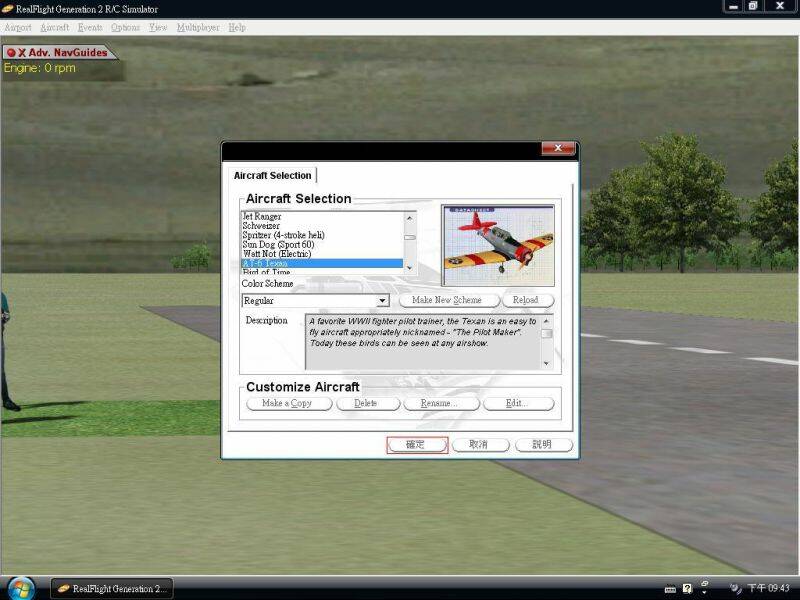Open the Windows Start orb

[x=21, y=588]
